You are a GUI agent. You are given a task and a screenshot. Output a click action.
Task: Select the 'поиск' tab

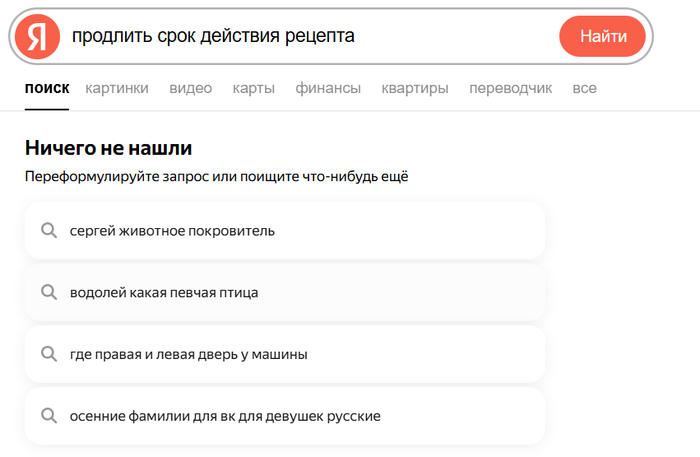(x=47, y=88)
